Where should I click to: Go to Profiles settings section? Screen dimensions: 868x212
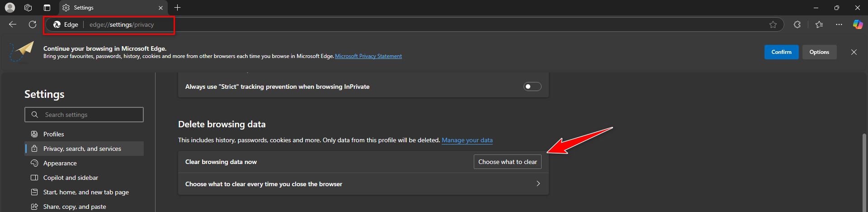pyautogui.click(x=54, y=134)
